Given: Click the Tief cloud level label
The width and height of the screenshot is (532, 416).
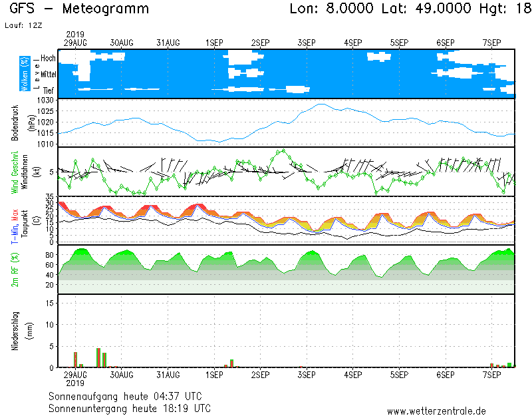Looking at the screenshot, I should (49, 90).
